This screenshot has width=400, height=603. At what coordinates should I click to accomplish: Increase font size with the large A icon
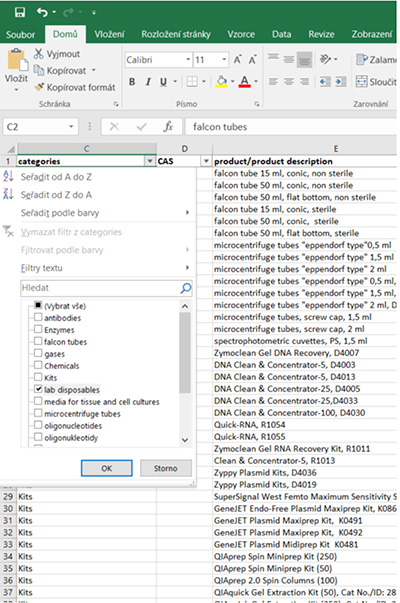tap(237, 60)
